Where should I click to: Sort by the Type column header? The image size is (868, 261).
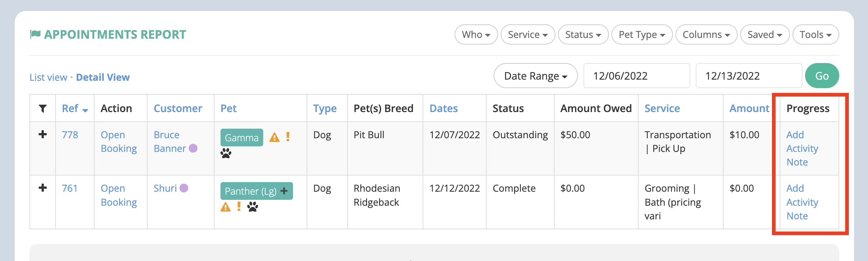(325, 109)
